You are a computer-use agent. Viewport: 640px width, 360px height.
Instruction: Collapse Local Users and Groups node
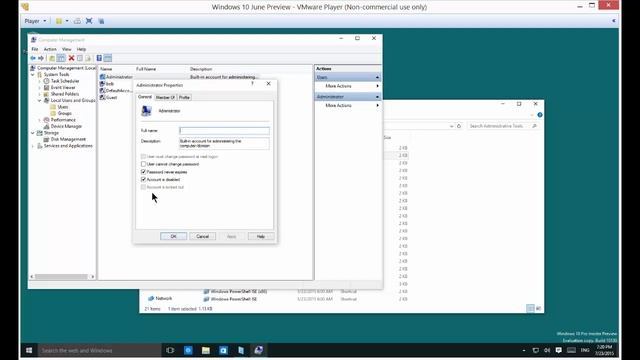(x=40, y=100)
